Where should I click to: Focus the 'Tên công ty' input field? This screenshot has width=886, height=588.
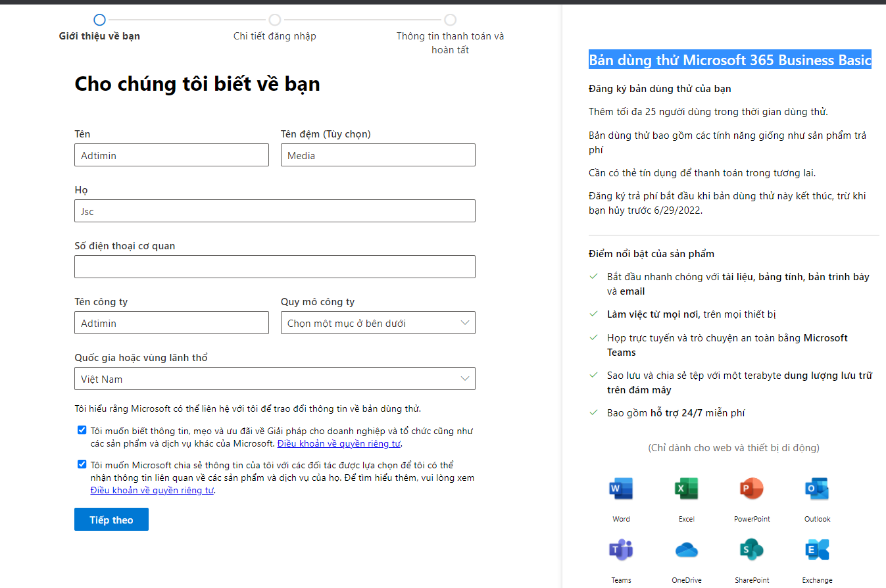point(172,323)
